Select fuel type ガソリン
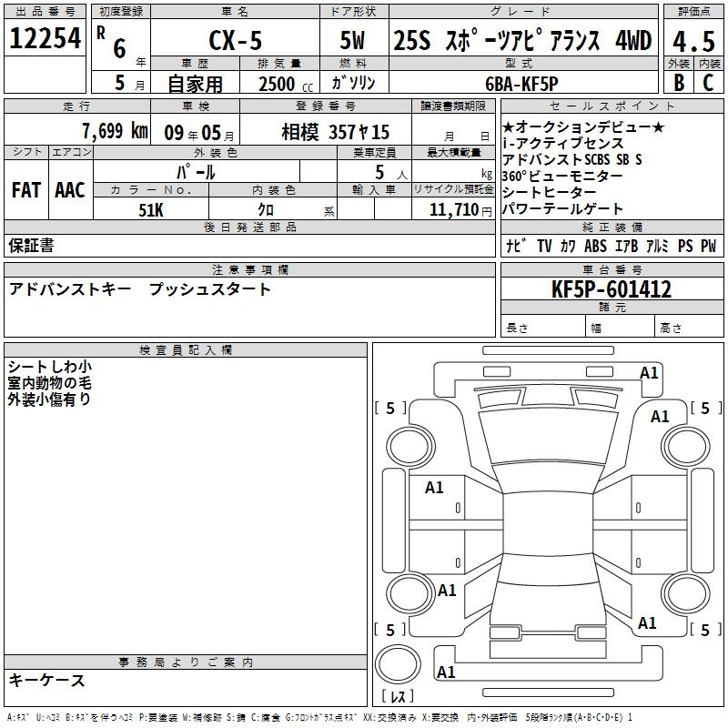This screenshot has height=728, width=728. point(353,83)
